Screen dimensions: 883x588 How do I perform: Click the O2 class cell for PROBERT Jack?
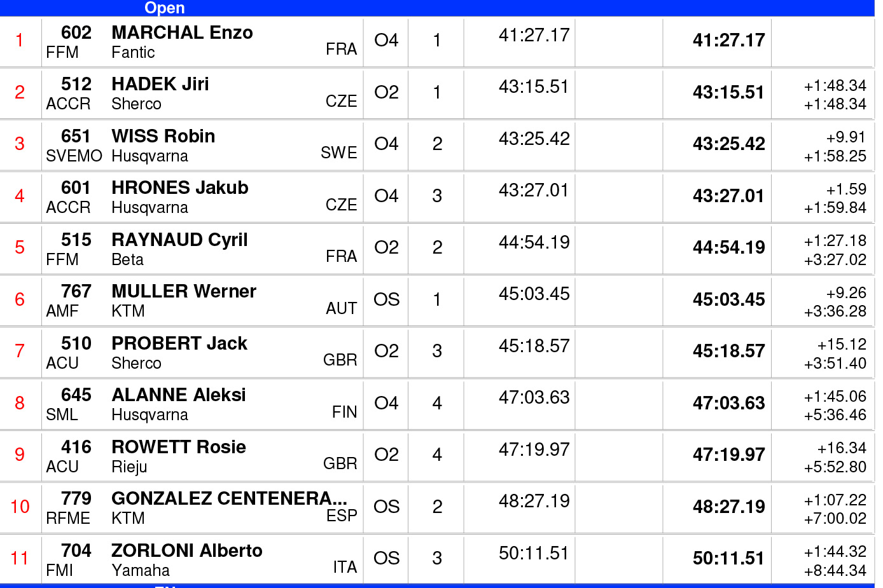(x=386, y=351)
